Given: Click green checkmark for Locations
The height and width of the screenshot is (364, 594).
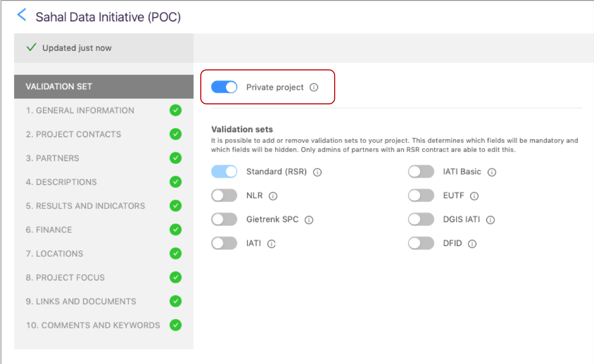Looking at the screenshot, I should 175,253.
